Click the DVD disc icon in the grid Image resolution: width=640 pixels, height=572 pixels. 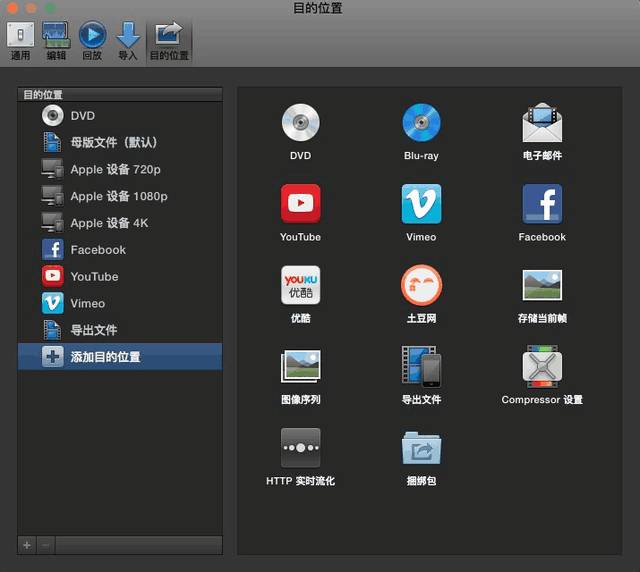pos(300,122)
